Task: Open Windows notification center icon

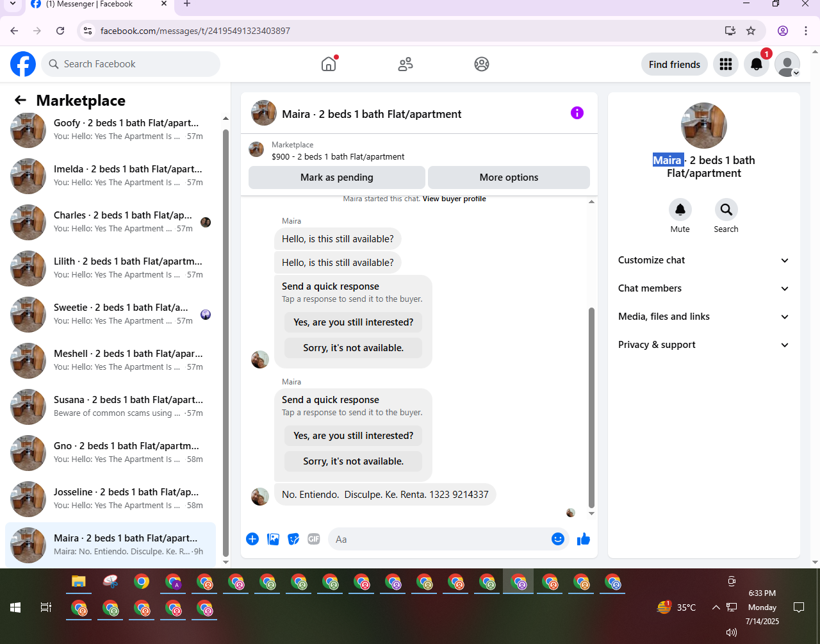Action: (799, 607)
